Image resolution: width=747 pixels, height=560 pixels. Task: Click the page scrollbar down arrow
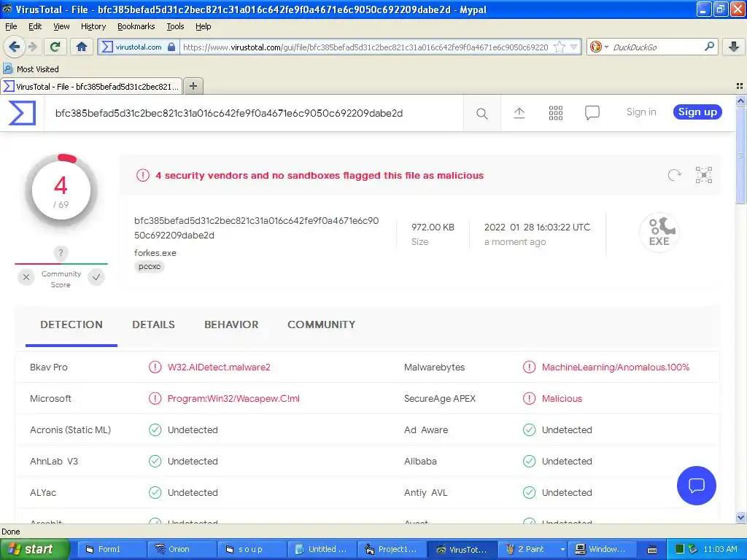[740, 518]
